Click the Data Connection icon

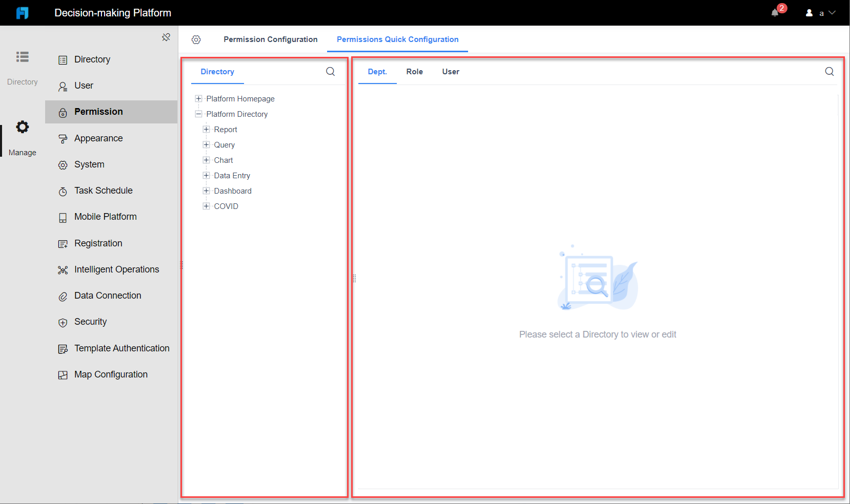(x=63, y=296)
